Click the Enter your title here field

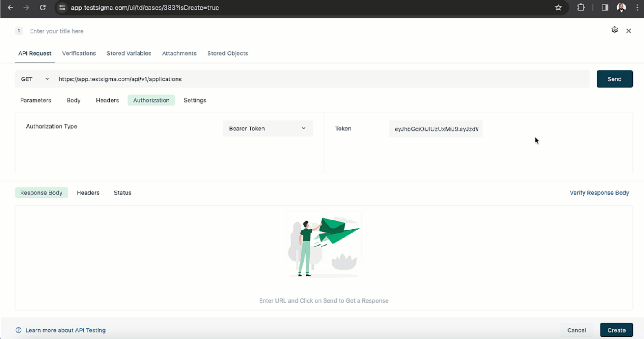click(x=57, y=31)
